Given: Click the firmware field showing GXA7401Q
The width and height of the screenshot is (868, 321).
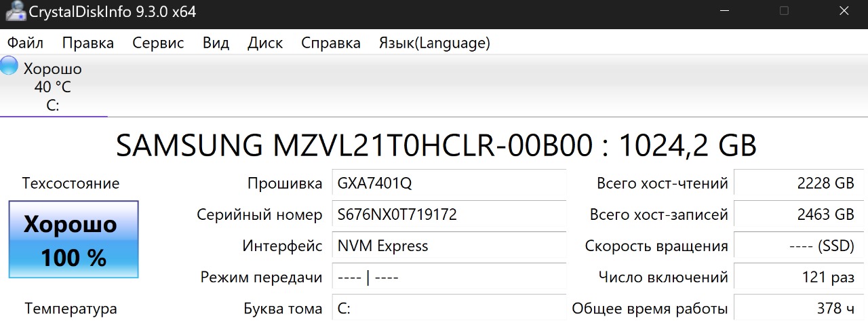Looking at the screenshot, I should [x=449, y=184].
